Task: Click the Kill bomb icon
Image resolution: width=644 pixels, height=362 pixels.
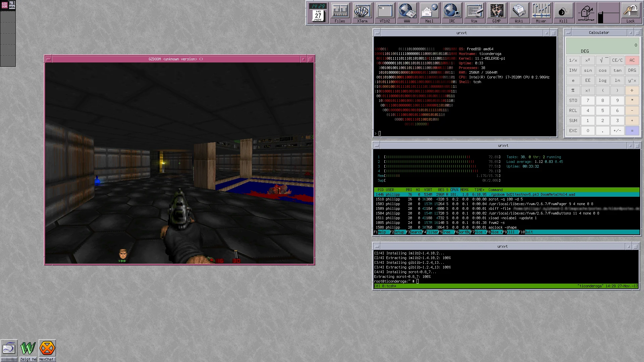Action: click(x=563, y=13)
